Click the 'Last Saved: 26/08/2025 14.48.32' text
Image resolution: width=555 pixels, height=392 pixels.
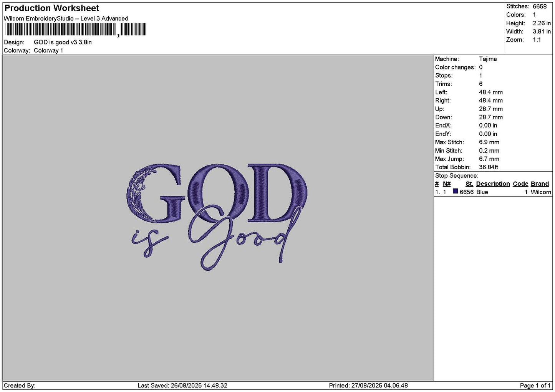point(182,385)
